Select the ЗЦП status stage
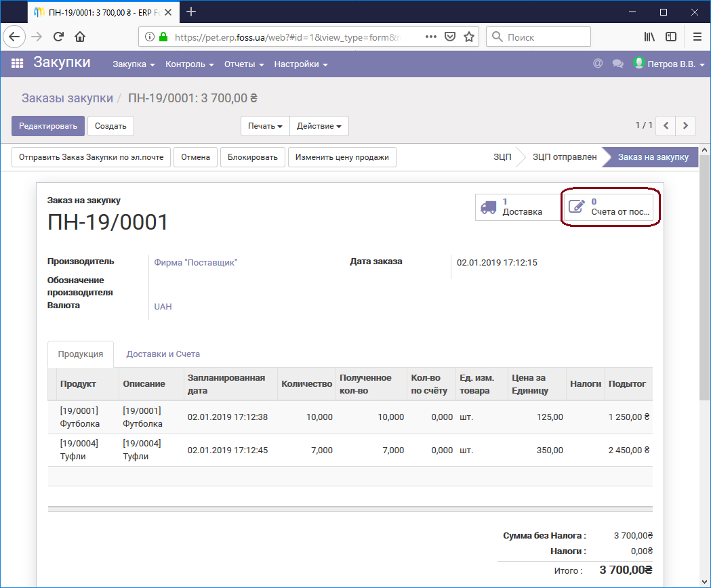The height and width of the screenshot is (588, 711). pos(502,157)
